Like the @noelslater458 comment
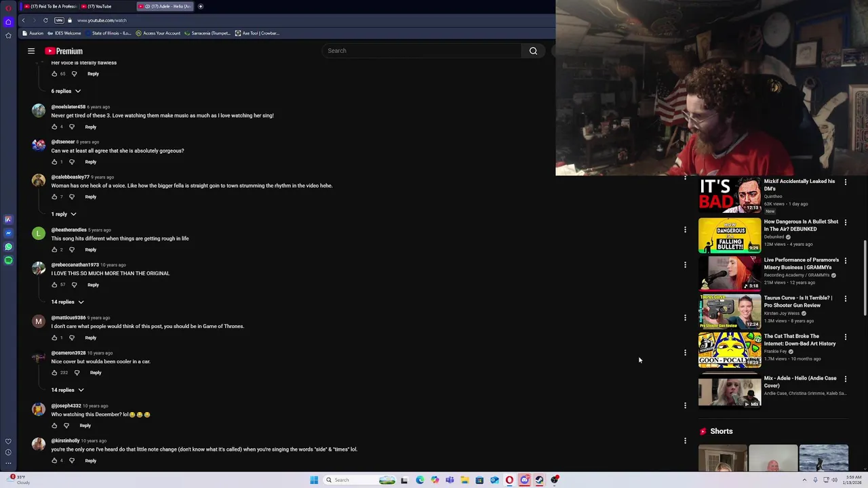Image resolution: width=868 pixels, height=488 pixels. click(54, 127)
